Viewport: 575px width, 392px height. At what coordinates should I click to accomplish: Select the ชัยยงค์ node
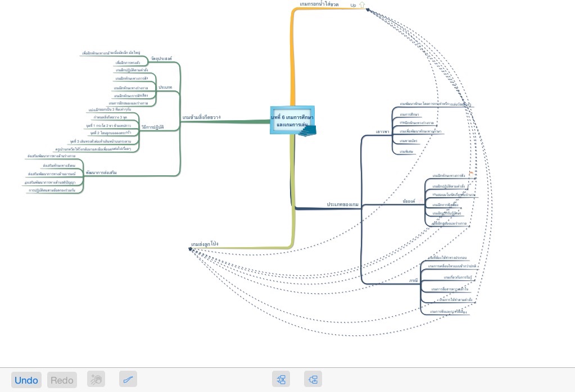(x=409, y=201)
